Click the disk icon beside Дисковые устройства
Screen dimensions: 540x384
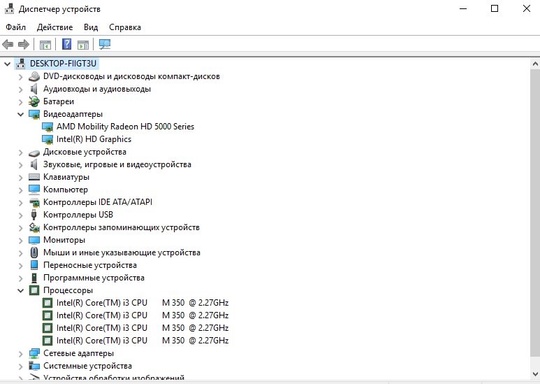(x=34, y=152)
